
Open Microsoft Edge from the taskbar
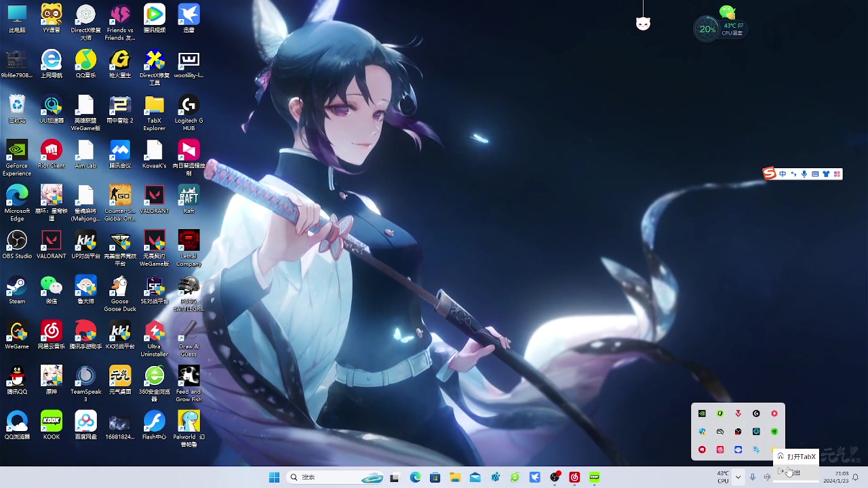coord(415,477)
